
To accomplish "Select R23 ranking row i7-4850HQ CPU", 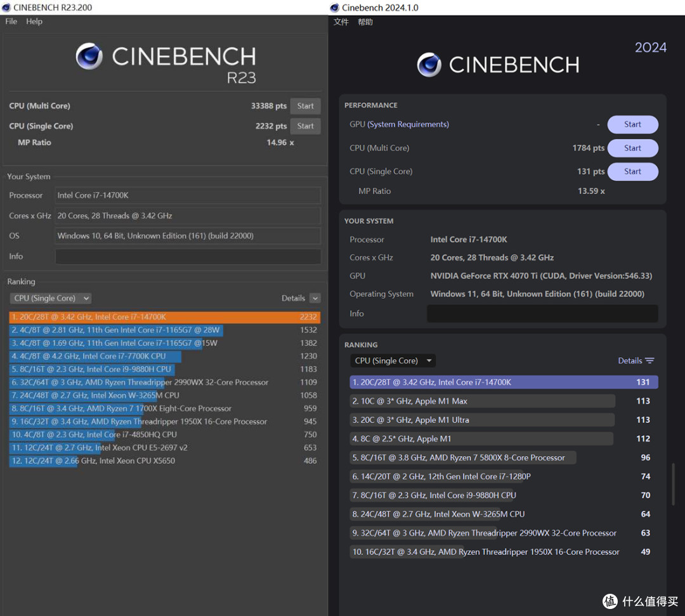I will tap(165, 435).
